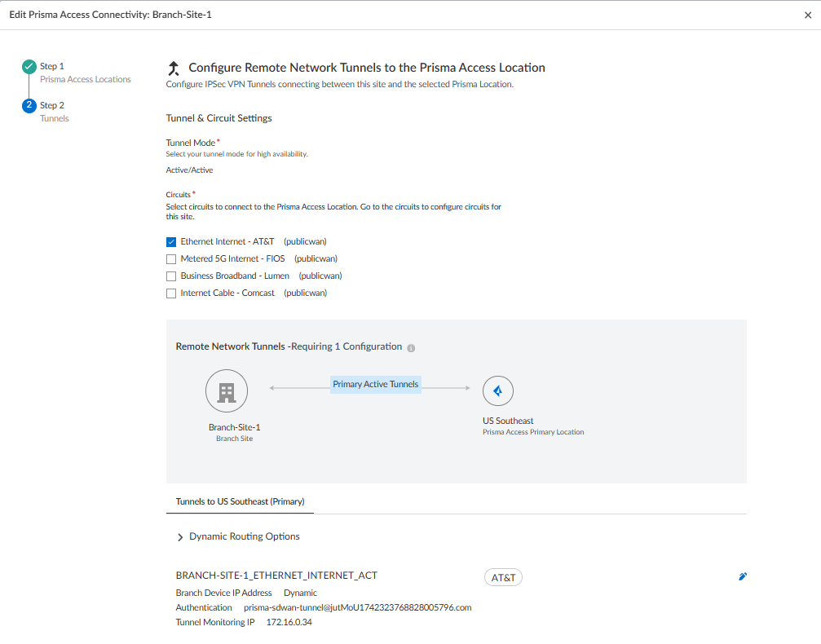
Task: Click the AT&T circuit tag
Action: pyautogui.click(x=502, y=578)
